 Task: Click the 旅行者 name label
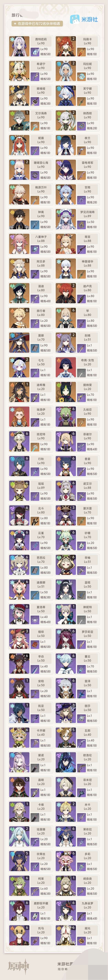41,311
